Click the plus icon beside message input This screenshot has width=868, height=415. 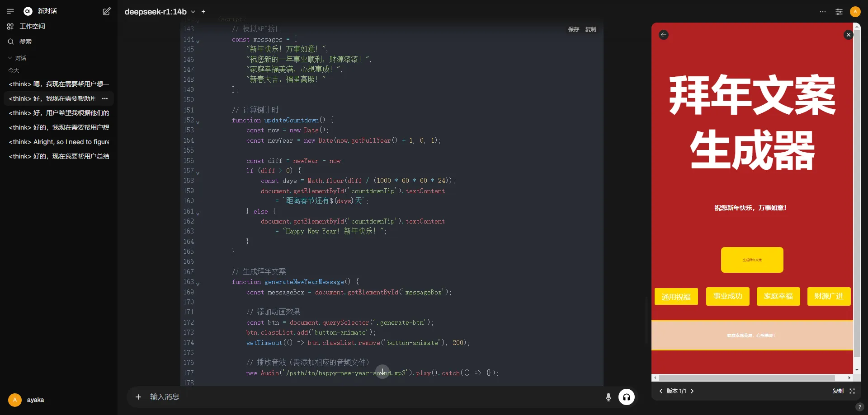pos(138,397)
